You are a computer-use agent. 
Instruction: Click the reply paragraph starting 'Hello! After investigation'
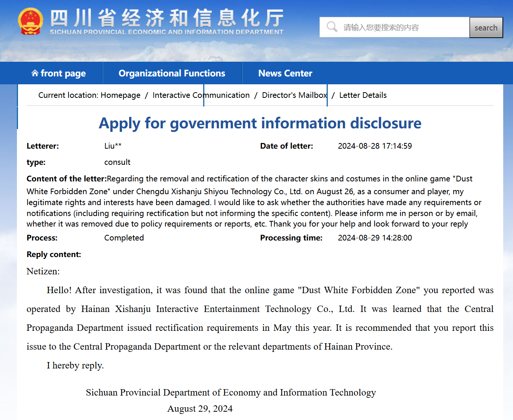point(260,318)
